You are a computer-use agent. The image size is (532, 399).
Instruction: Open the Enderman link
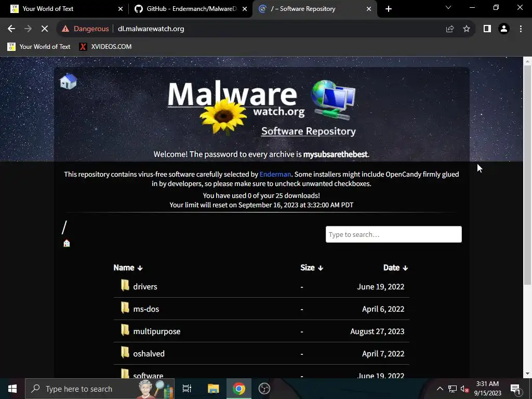275,174
